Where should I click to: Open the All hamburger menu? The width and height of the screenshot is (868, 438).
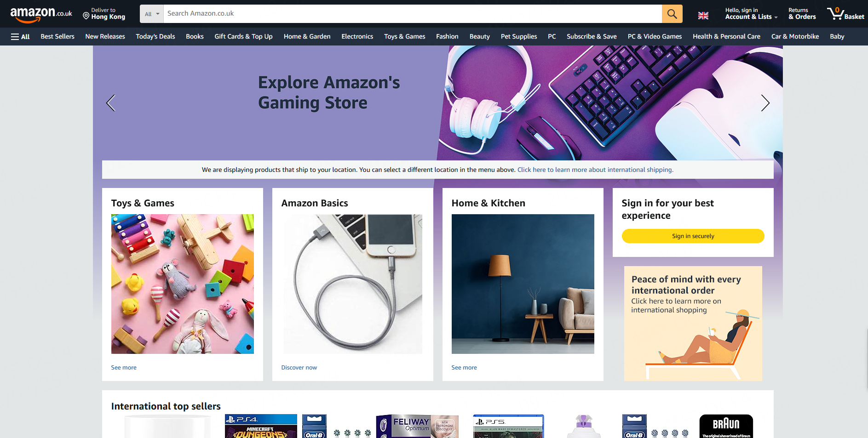20,37
